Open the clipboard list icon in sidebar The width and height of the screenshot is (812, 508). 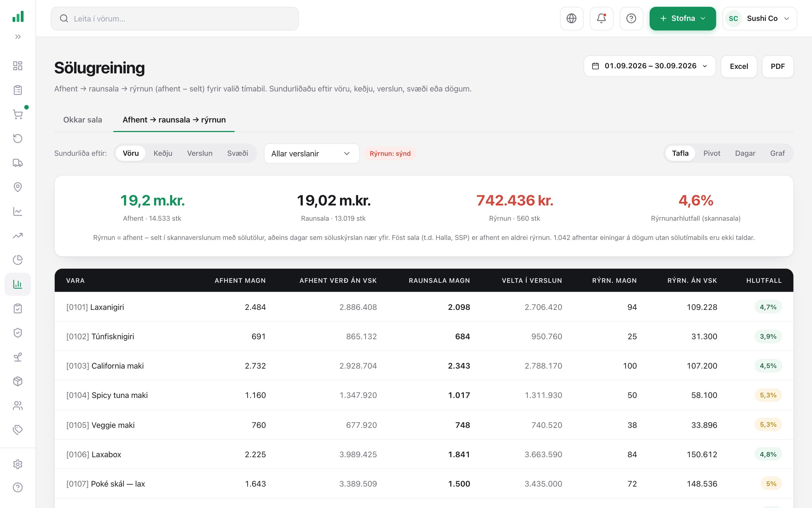coord(18,90)
